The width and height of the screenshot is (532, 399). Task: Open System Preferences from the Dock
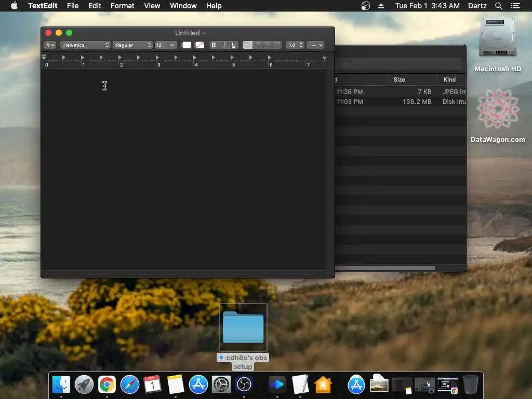(221, 384)
